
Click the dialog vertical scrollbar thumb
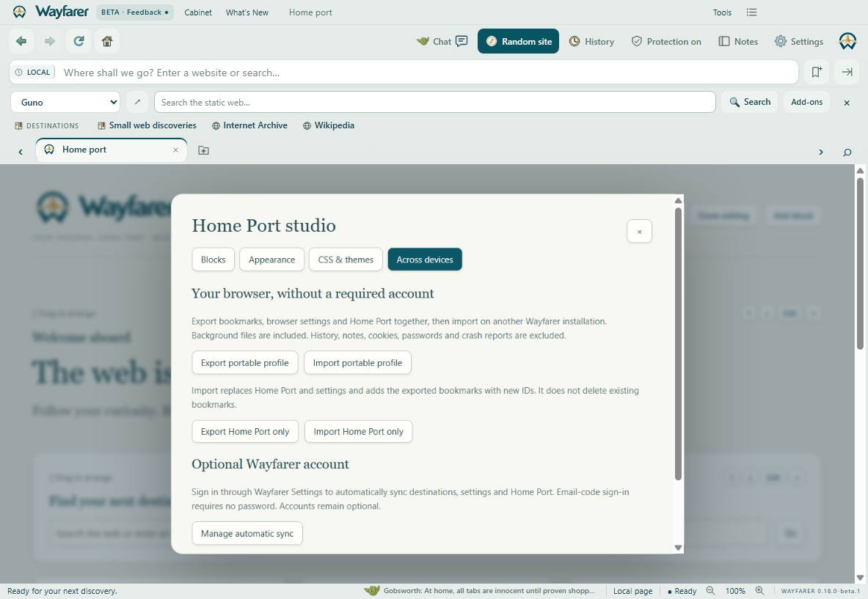click(678, 344)
